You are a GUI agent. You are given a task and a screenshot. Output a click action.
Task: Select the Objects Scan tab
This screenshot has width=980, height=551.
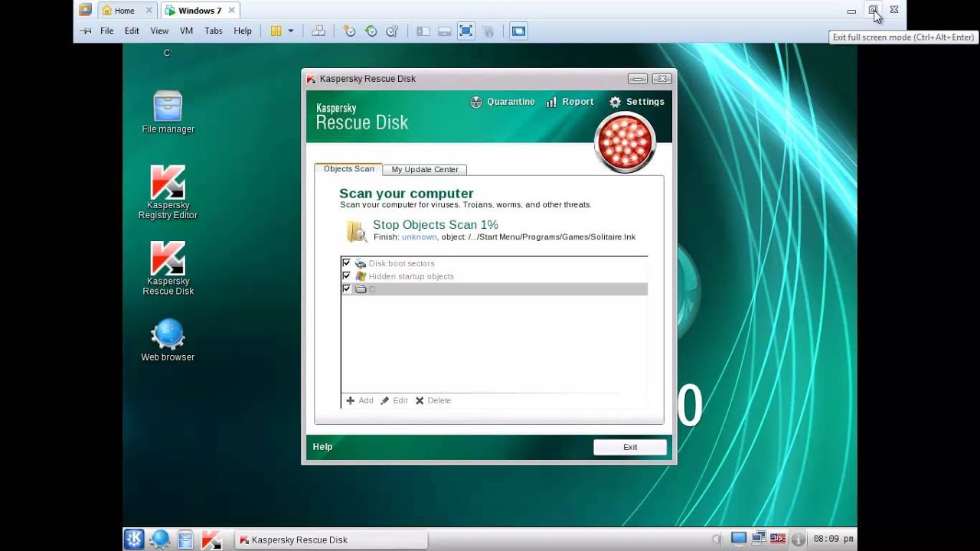coord(349,169)
